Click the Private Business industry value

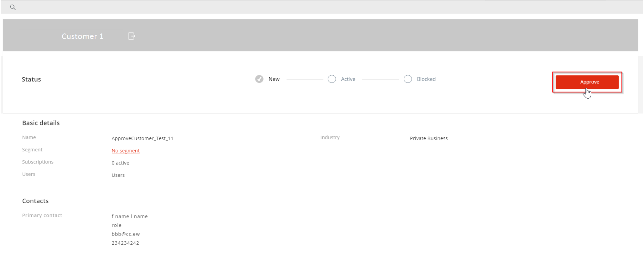[x=429, y=138]
